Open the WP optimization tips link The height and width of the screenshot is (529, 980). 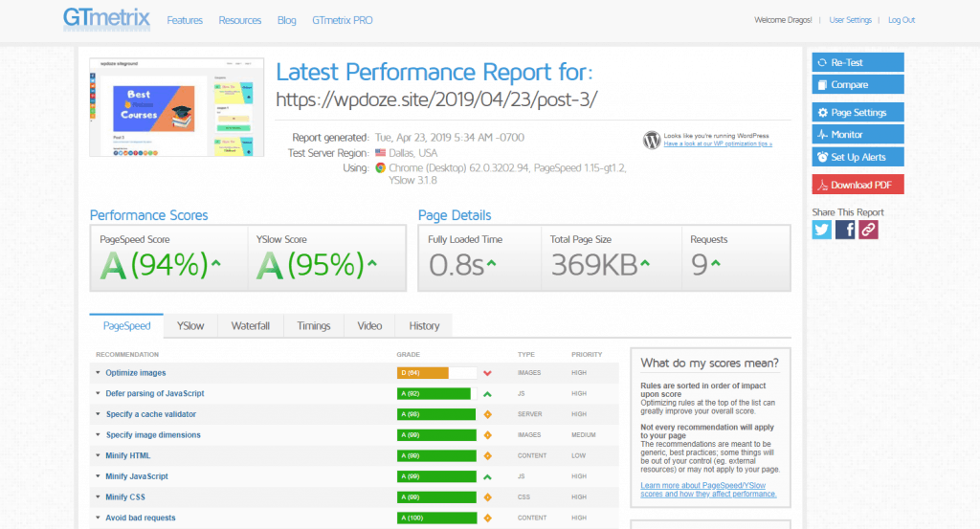pyautogui.click(x=718, y=143)
